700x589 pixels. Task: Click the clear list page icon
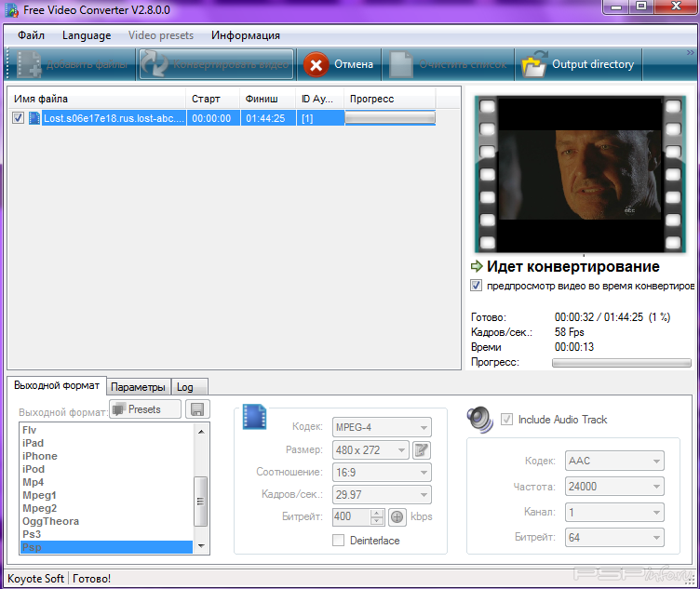[x=400, y=65]
